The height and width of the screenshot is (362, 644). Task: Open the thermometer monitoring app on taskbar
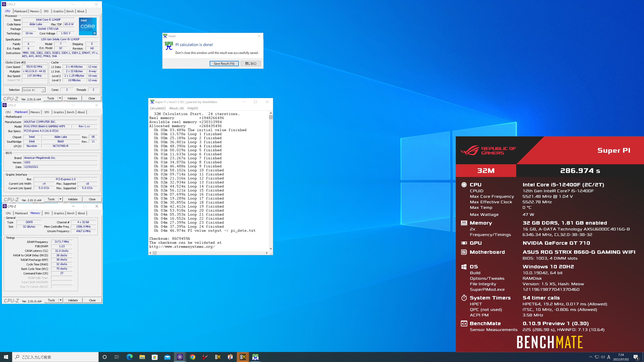pyautogui.click(x=230, y=357)
